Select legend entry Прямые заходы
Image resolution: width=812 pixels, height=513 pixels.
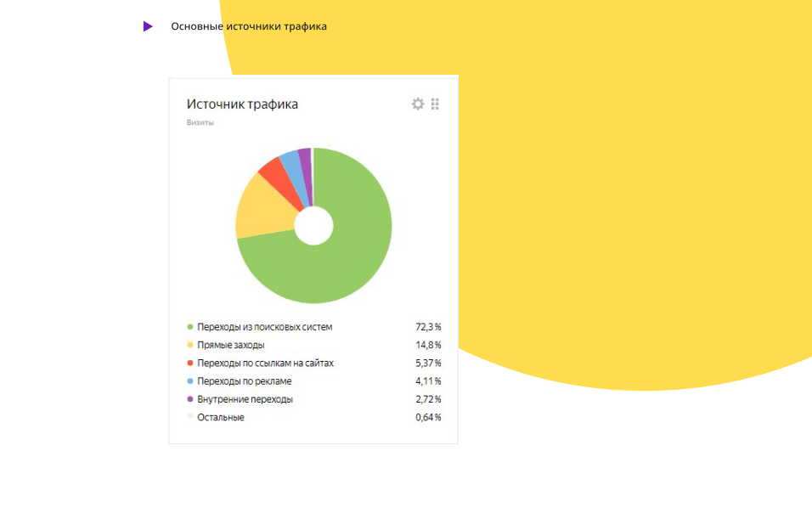231,346
